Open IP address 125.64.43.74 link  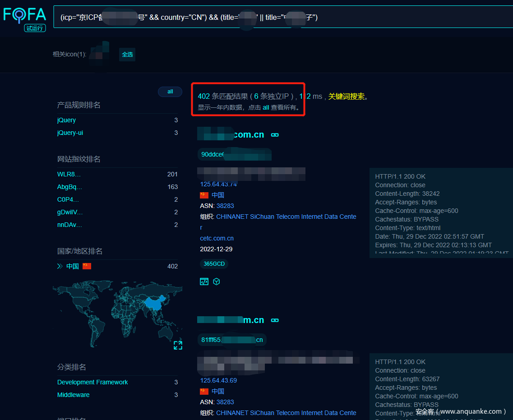coord(218,184)
